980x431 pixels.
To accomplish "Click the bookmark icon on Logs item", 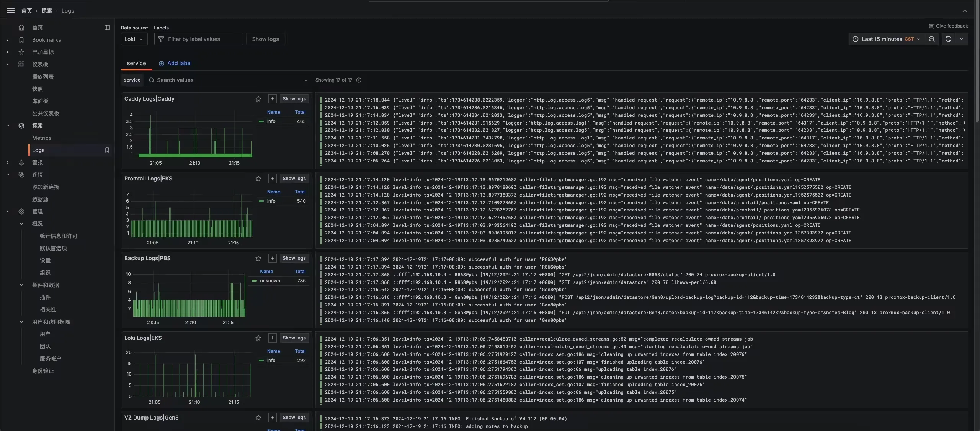I will tap(107, 150).
